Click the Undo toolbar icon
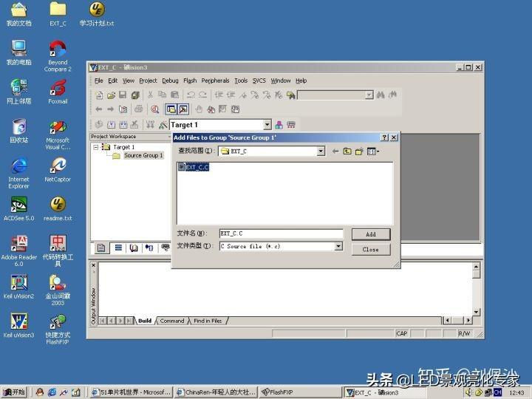532x399 pixels. click(191, 95)
